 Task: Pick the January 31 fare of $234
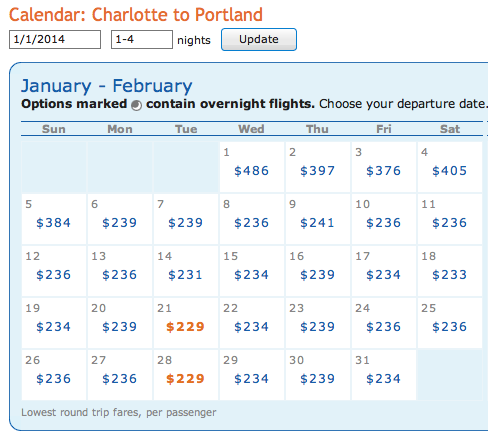pyautogui.click(x=383, y=379)
